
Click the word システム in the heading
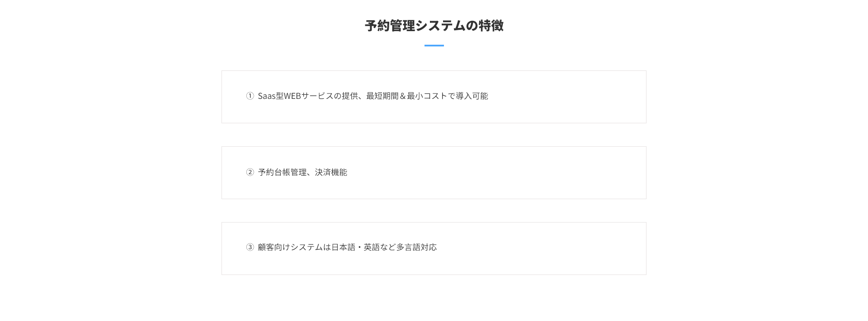[x=440, y=26]
